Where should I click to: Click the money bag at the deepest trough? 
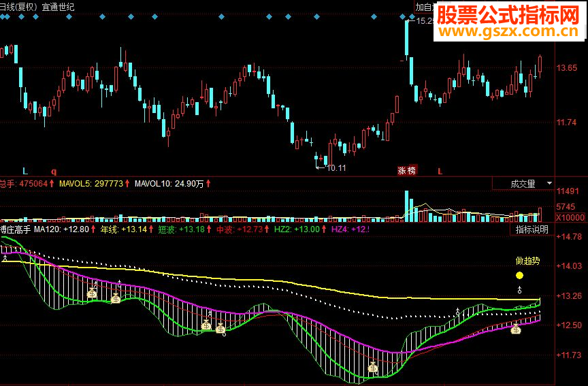click(373, 367)
